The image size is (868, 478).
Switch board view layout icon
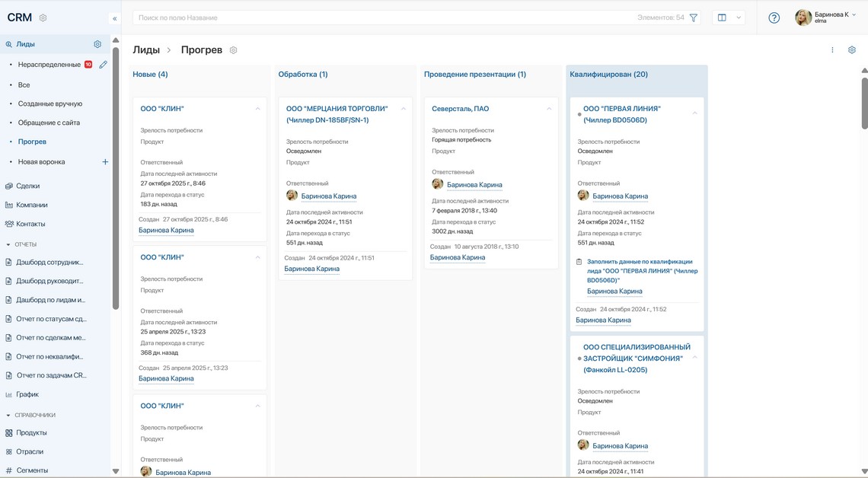[722, 18]
